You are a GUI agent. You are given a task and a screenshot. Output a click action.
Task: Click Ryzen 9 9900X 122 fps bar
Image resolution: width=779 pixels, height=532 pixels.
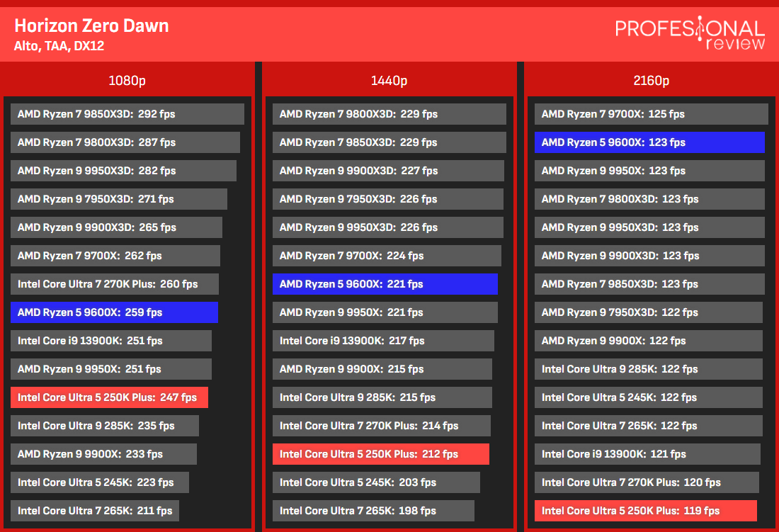click(648, 340)
